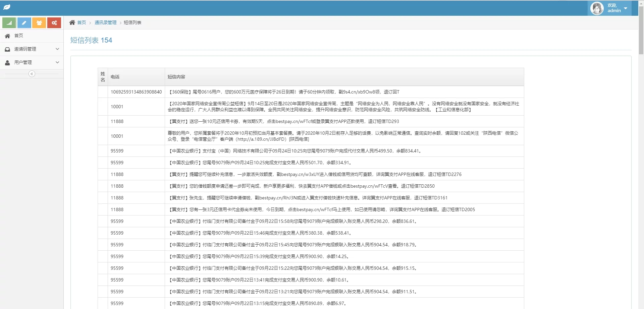Open the admin user dropdown arrow

pos(626,8)
